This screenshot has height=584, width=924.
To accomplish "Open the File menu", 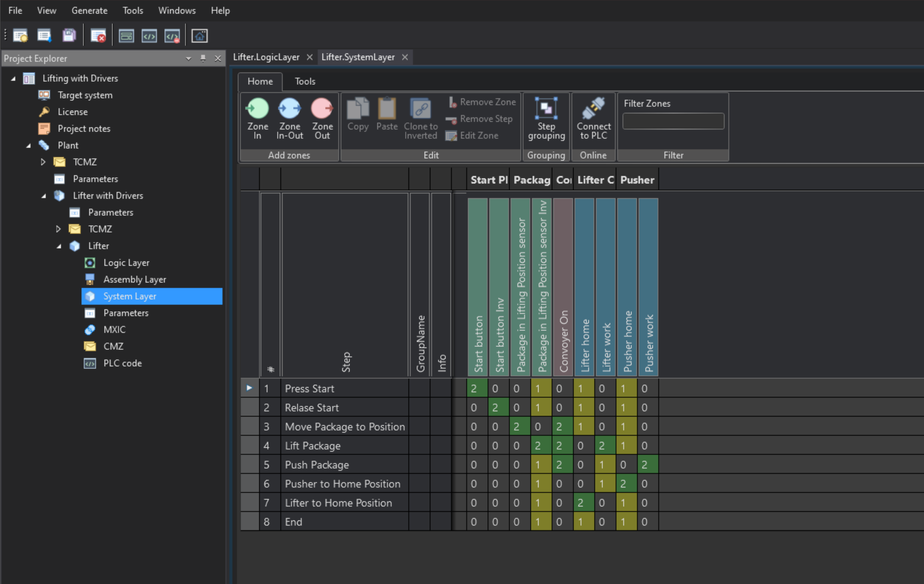I will coord(15,10).
